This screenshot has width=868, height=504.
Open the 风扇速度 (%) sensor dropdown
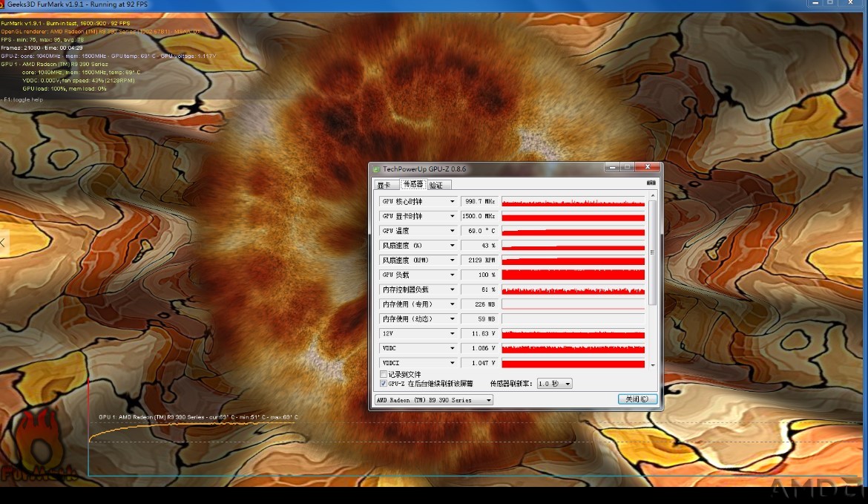coord(452,246)
